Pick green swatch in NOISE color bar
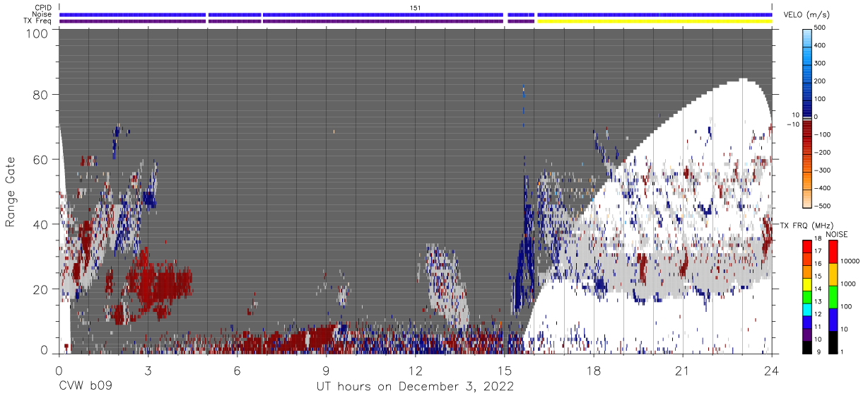The width and height of the screenshot is (868, 401). [x=833, y=296]
